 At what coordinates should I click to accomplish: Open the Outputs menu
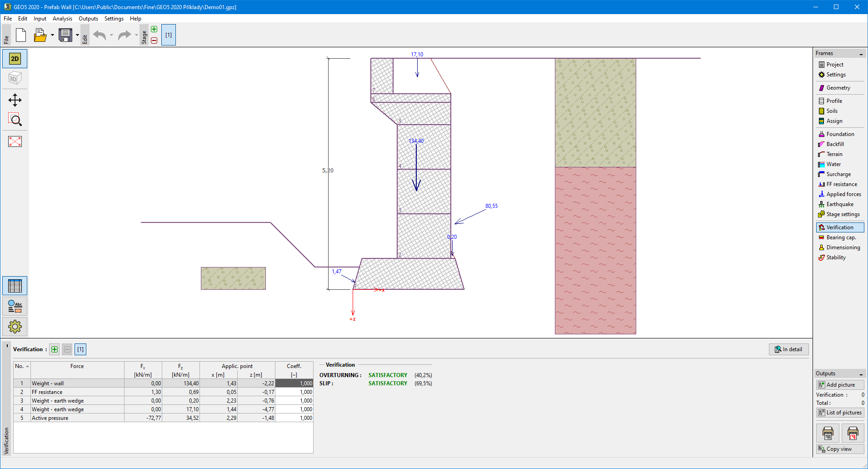tap(88, 19)
